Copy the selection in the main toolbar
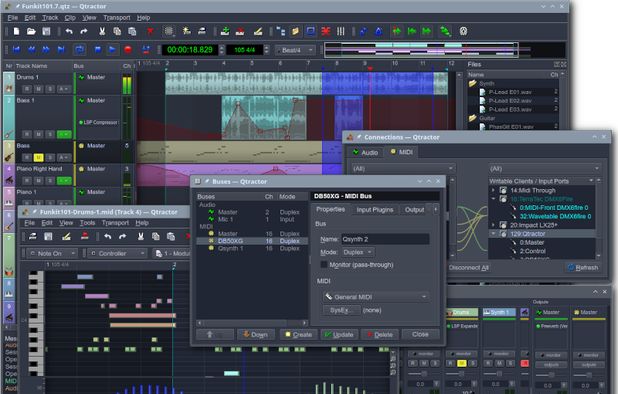Screen dimensions: 618x394 point(117,31)
